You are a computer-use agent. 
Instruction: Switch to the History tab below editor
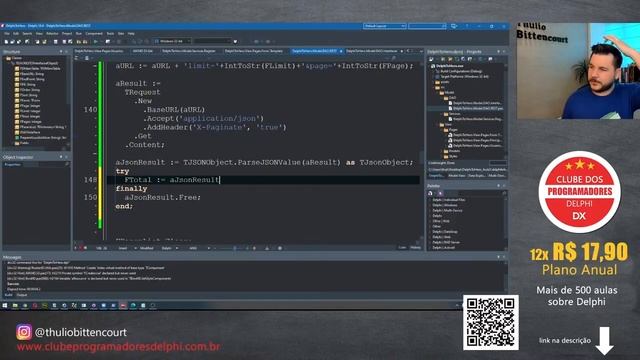(415, 247)
